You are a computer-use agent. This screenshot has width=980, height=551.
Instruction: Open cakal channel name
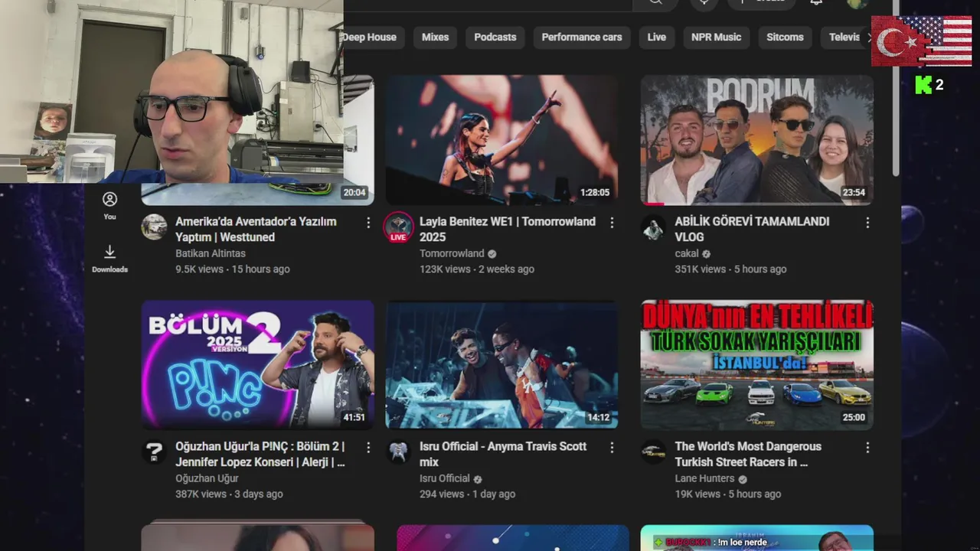click(x=687, y=253)
